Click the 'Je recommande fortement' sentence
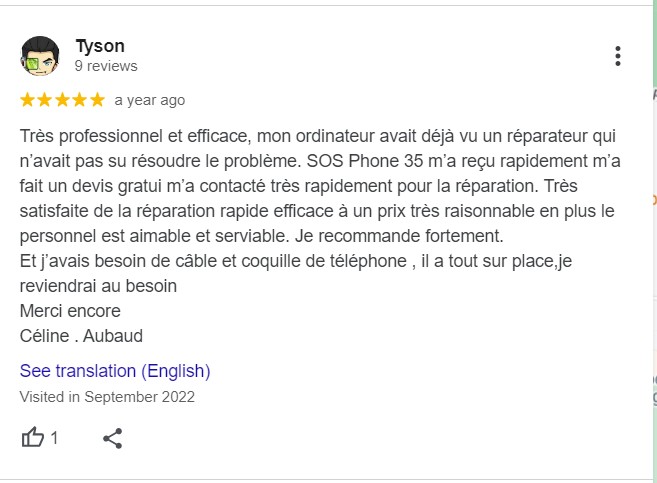The width and height of the screenshot is (657, 483). coord(399,236)
